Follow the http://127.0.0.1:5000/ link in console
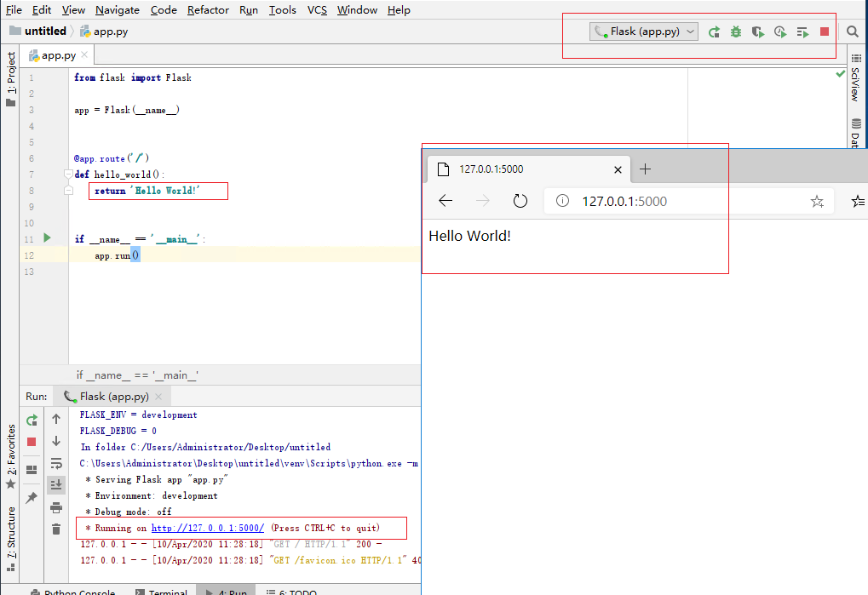This screenshot has width=868, height=595. click(207, 528)
